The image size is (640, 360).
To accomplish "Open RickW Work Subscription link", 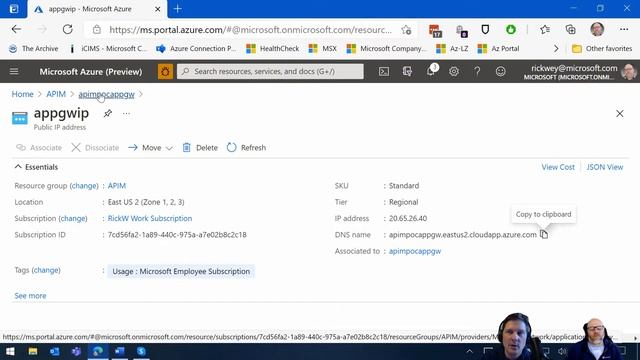I will click(150, 218).
